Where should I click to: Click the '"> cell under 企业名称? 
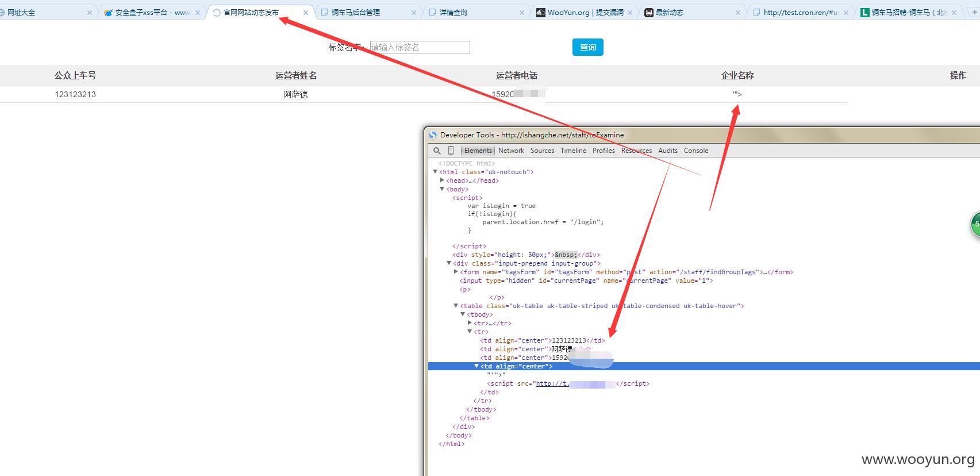(x=737, y=94)
